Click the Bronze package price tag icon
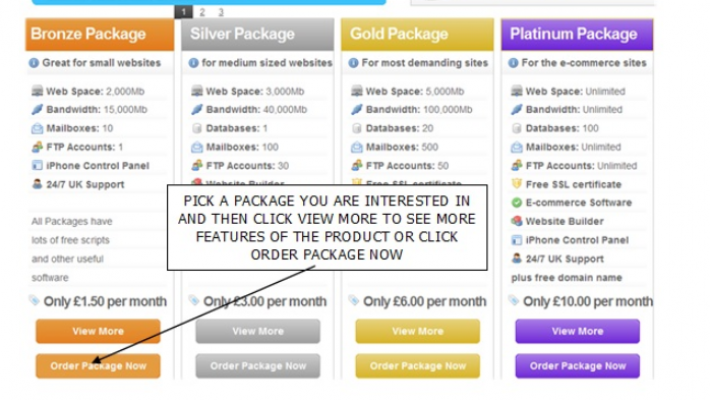The image size is (710, 400). (35, 300)
